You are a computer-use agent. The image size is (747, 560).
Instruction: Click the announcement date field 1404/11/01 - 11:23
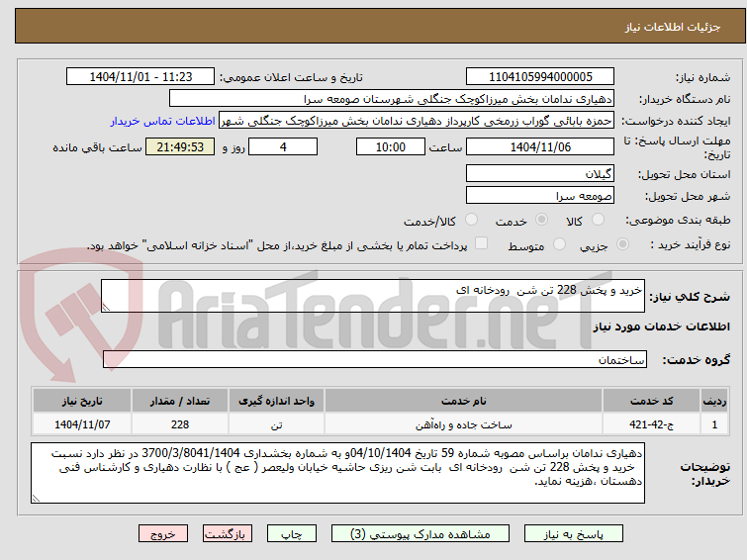tap(140, 77)
